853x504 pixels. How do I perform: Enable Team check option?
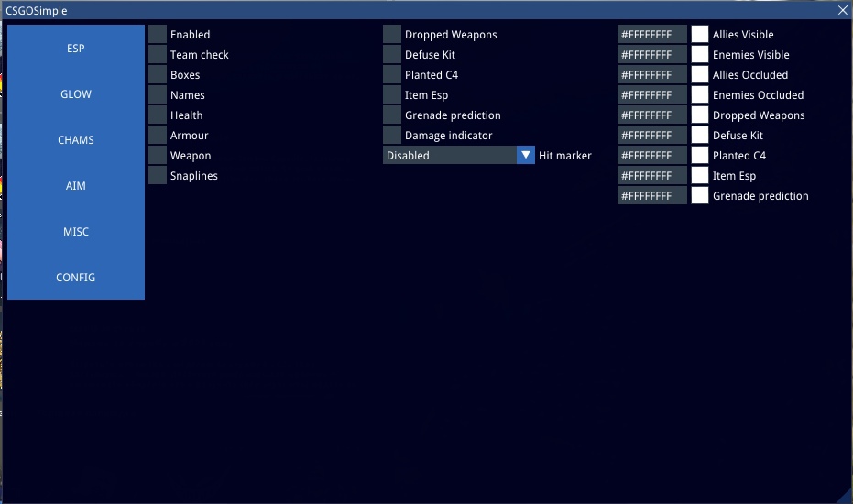(158, 54)
